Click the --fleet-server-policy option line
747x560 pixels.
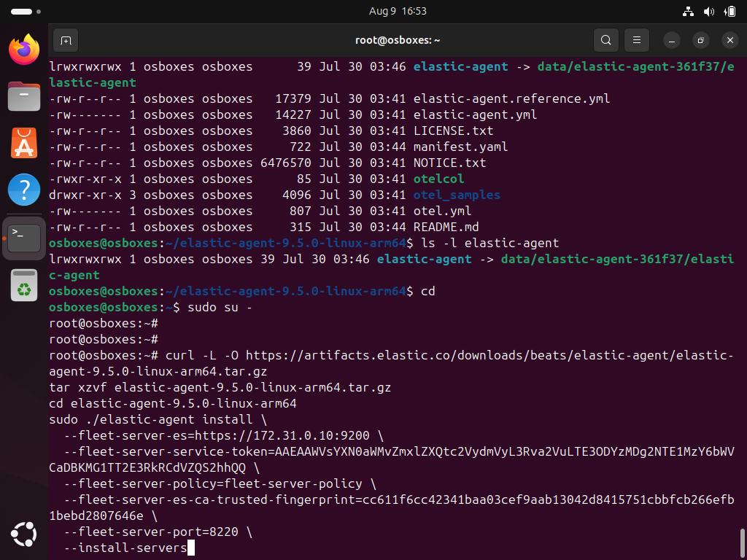pyautogui.click(x=220, y=484)
